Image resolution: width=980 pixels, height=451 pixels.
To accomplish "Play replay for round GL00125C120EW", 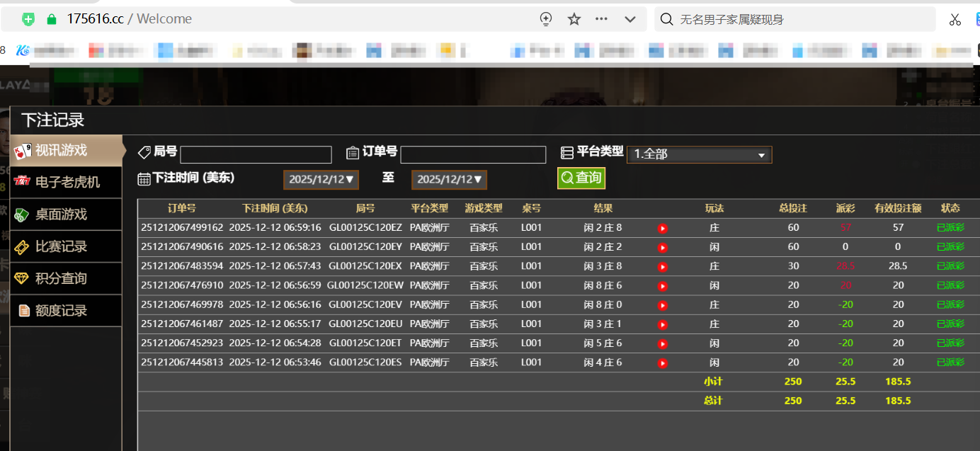I will (662, 286).
